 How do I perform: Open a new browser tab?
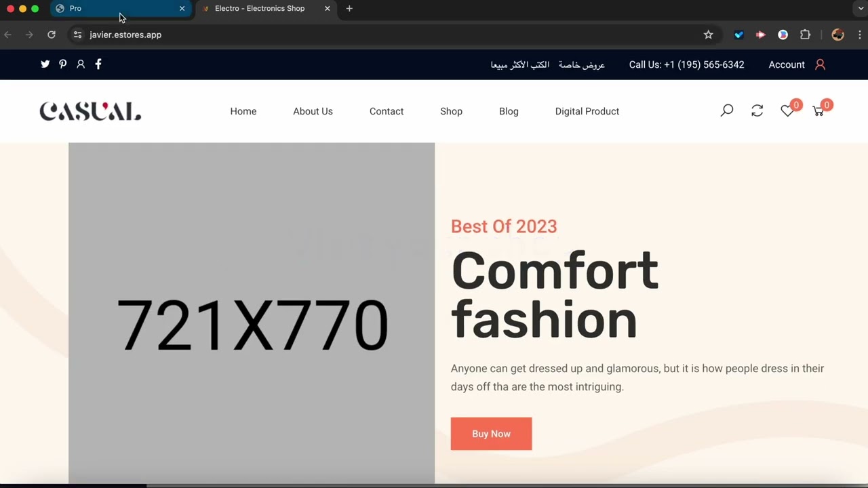point(349,9)
